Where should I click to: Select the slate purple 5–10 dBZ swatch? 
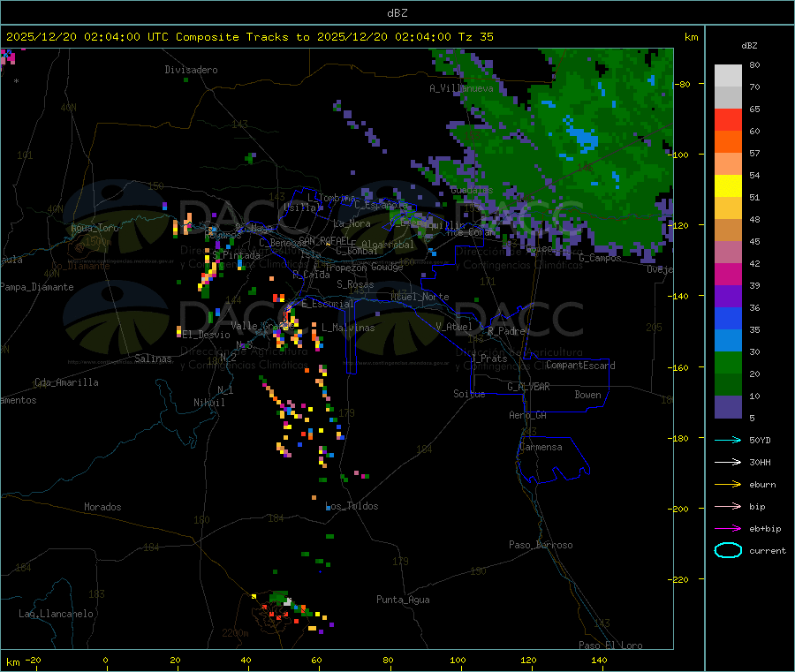click(728, 407)
